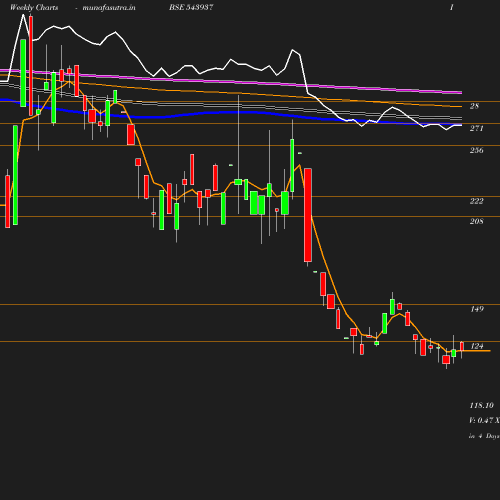Click the 208 price level label
This screenshot has height=500, width=500.
point(476,221)
